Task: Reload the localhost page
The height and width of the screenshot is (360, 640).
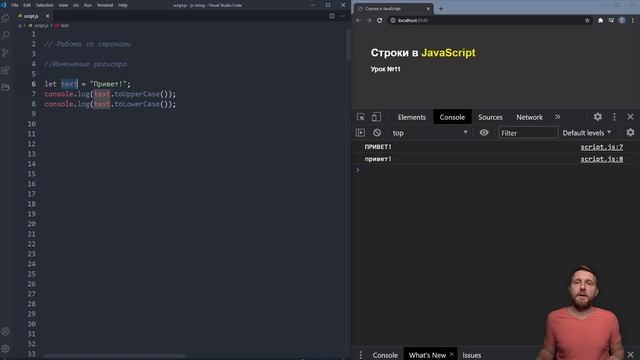Action: point(380,20)
